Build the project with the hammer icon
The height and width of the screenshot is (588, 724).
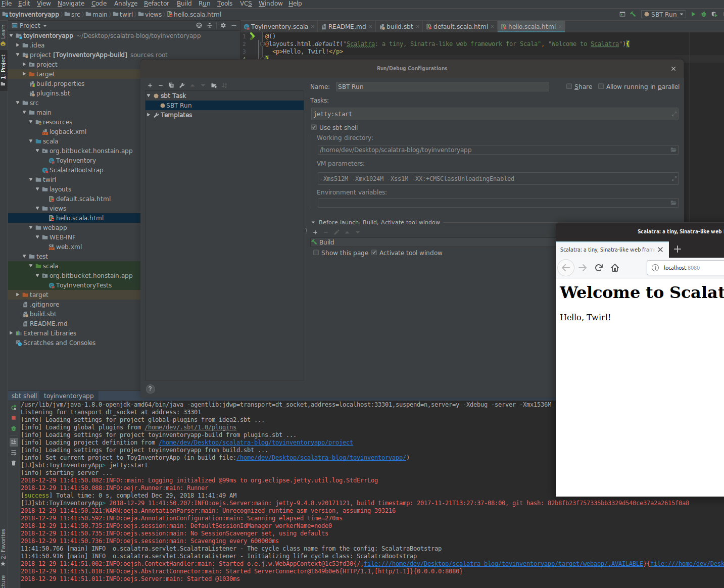click(632, 14)
